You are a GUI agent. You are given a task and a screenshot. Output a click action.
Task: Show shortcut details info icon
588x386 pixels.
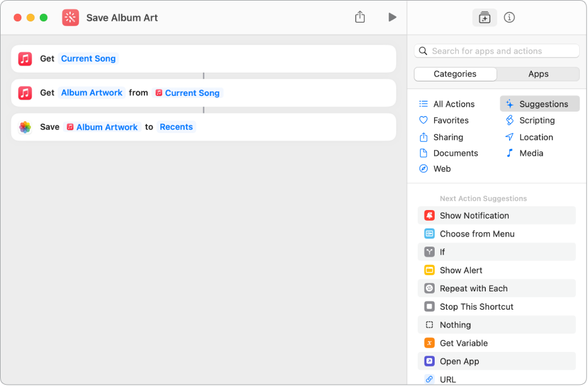pyautogui.click(x=510, y=18)
